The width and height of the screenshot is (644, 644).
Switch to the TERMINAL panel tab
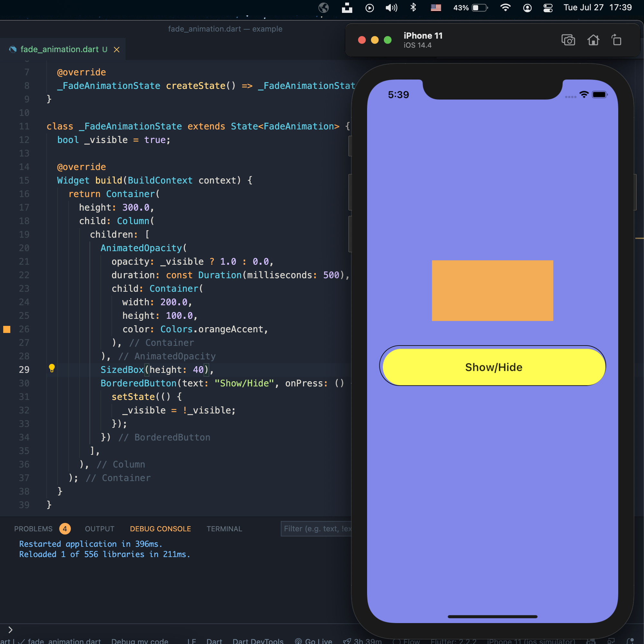[224, 529]
